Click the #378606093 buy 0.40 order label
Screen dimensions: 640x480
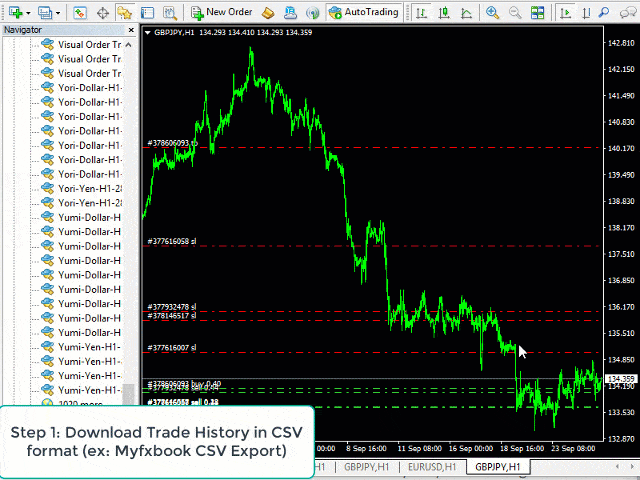point(184,383)
